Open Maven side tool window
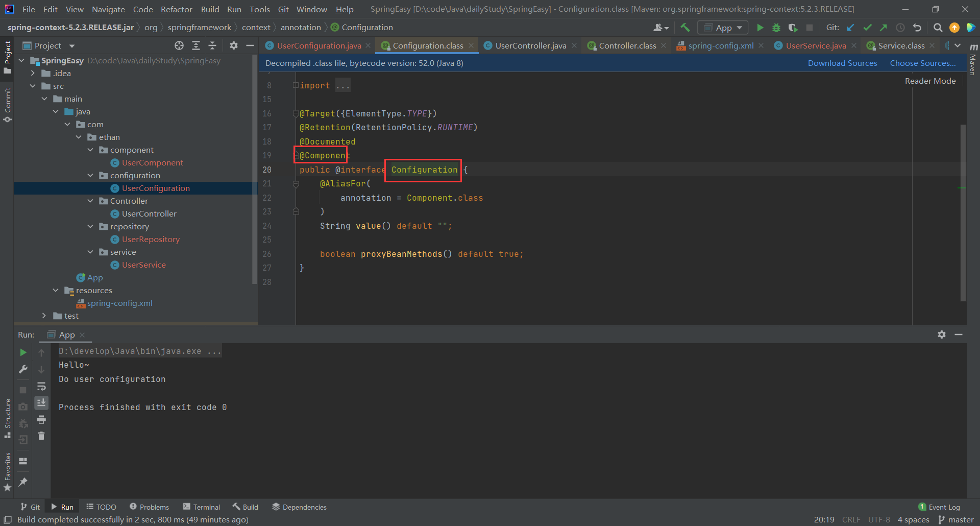This screenshot has width=980, height=526. [973, 59]
